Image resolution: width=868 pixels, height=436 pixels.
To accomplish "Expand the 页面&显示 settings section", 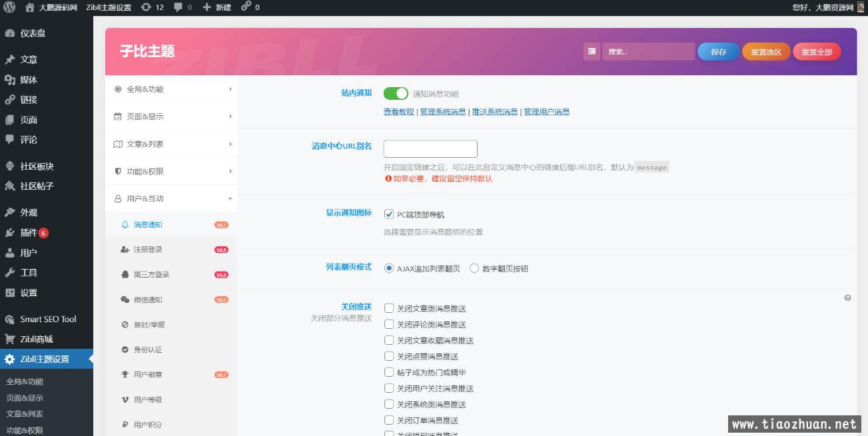I will point(172,116).
